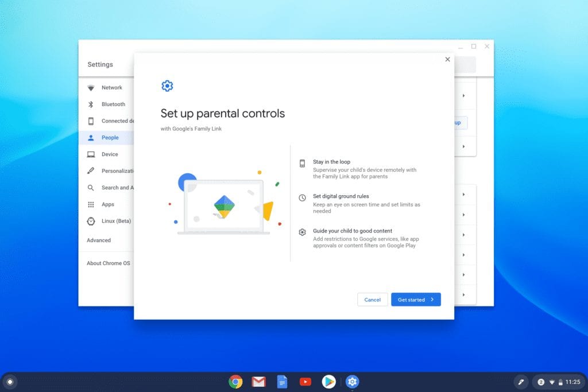Click the Settings window title text

click(100, 64)
